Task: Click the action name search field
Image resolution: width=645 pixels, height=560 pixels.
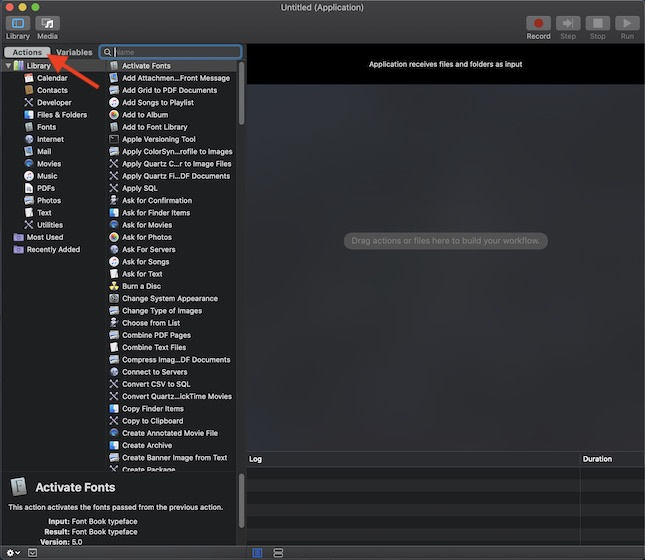Action: click(x=175, y=52)
